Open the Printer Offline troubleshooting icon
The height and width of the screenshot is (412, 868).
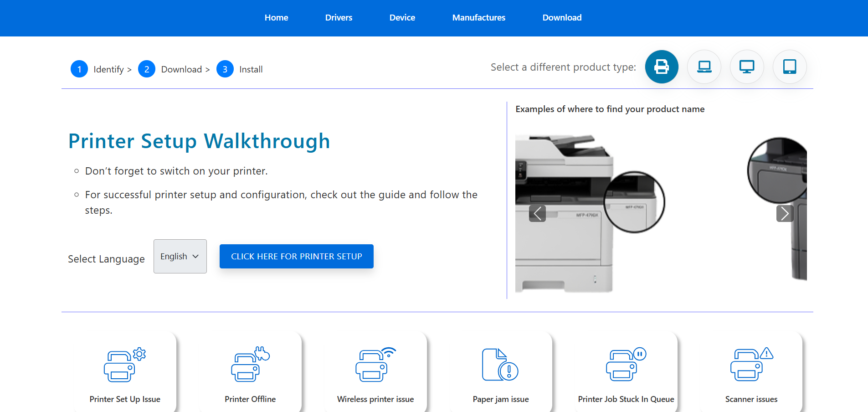pos(250,365)
